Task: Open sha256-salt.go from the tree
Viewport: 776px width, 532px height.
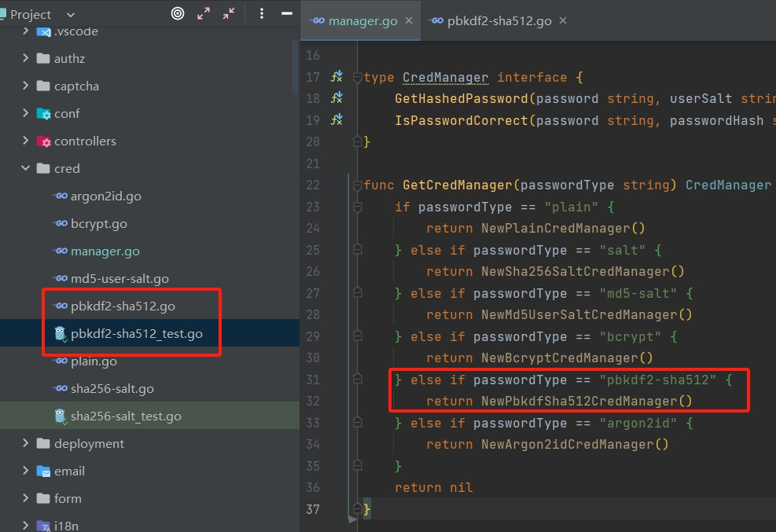Action: click(x=112, y=389)
